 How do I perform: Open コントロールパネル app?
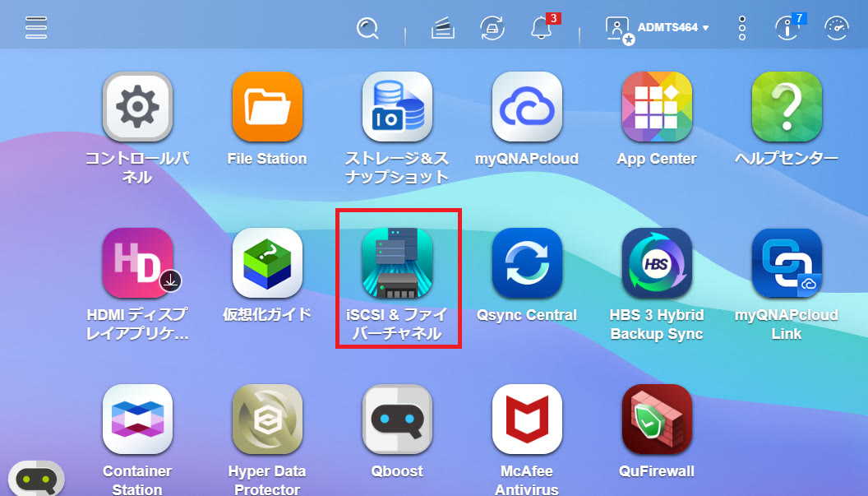click(x=137, y=106)
